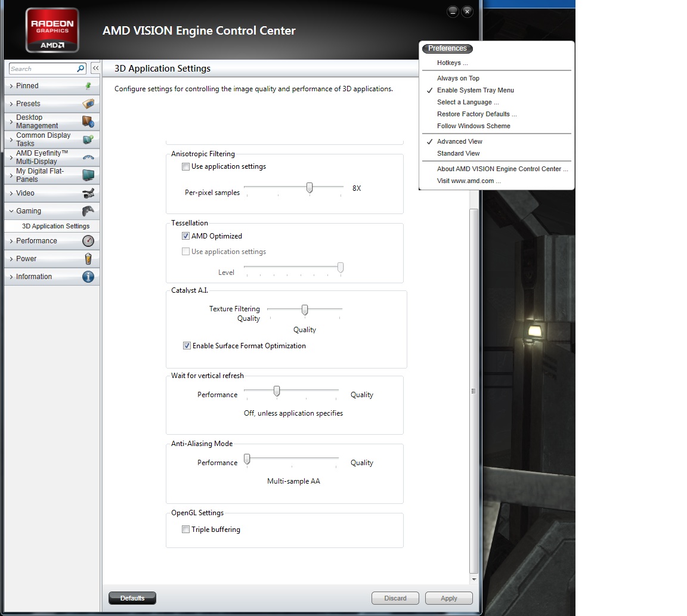Click the Defaults button
687x616 pixels.
coord(132,598)
